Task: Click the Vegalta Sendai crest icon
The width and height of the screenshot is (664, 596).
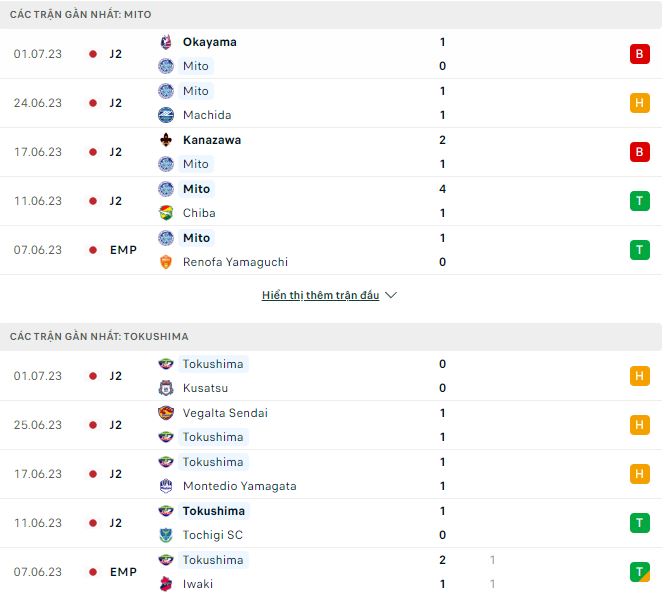Action: click(166, 413)
